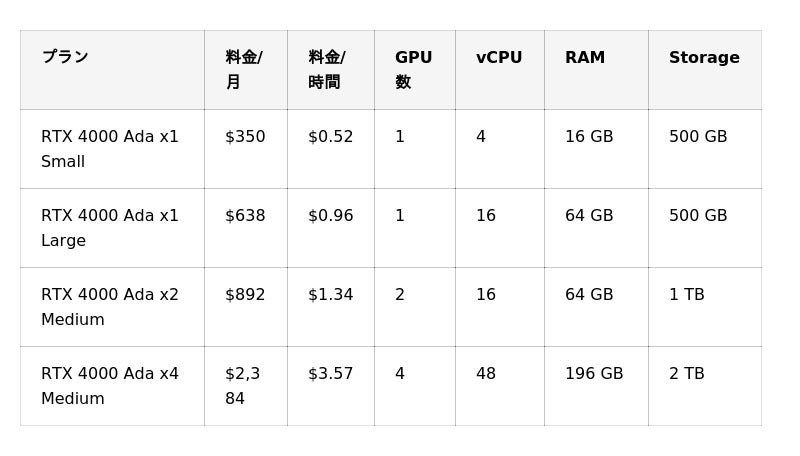Select the $2,384 monthly price cell
The image size is (800, 456).
243,386
